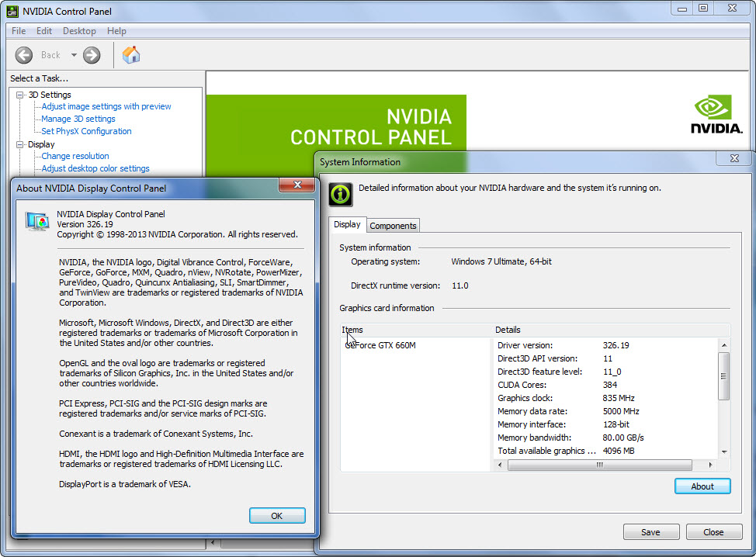756x557 pixels.
Task: Click the DirectX runtime version value 11.0
Action: tap(460, 285)
